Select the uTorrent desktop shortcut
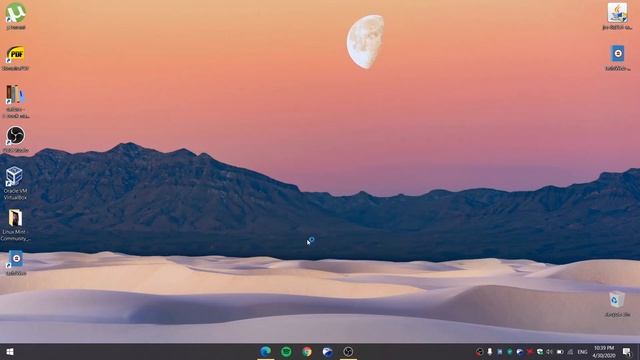This screenshot has height=360, width=640. pos(16,16)
